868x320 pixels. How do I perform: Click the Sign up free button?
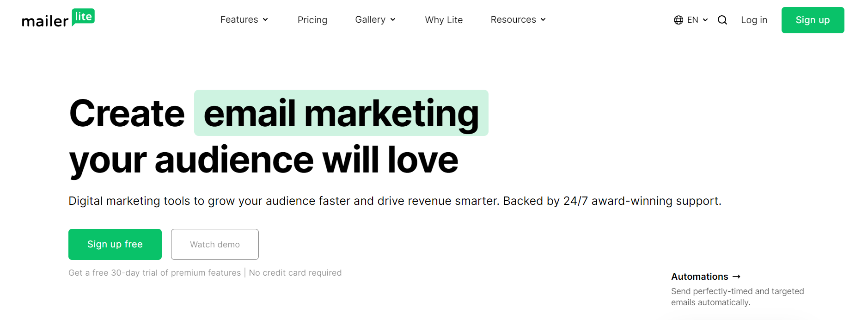(115, 244)
